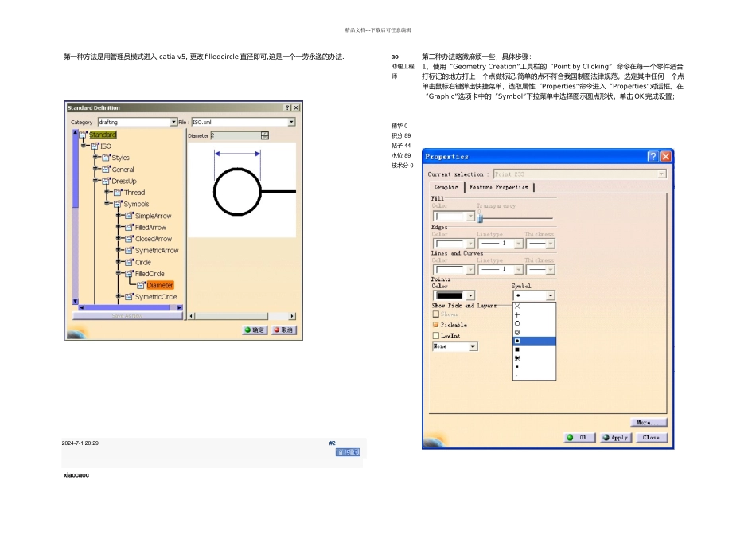The width and height of the screenshot is (756, 535).
Task: Open the Points Symbol dropdown
Action: [x=550, y=295]
